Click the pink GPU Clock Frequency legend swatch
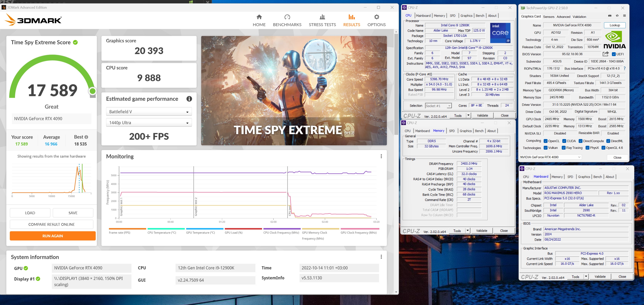 pos(360,229)
